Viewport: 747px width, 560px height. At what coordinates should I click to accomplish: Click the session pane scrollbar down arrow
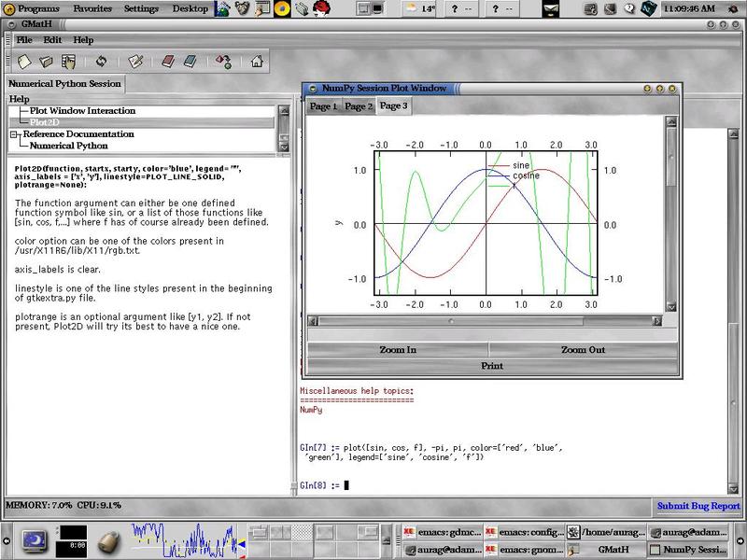pos(733,488)
